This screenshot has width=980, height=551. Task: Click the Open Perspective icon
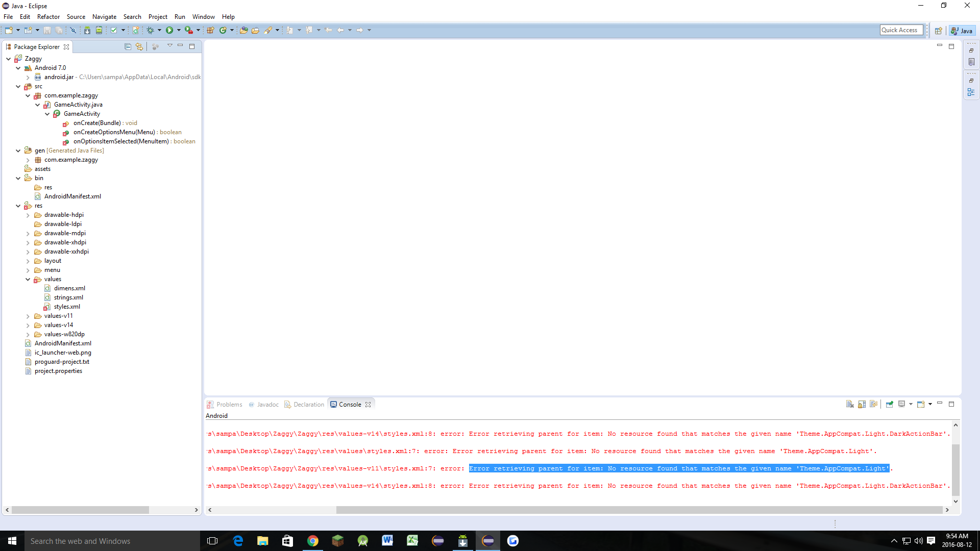[x=938, y=31]
